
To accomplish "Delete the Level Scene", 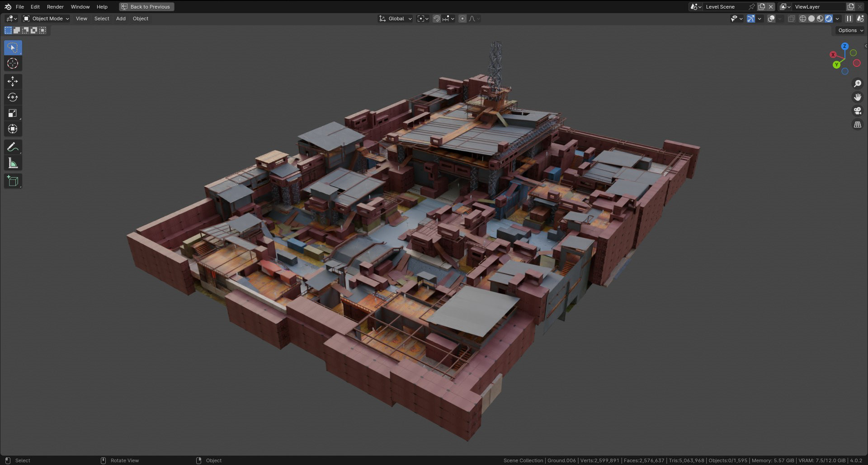I will click(771, 7).
